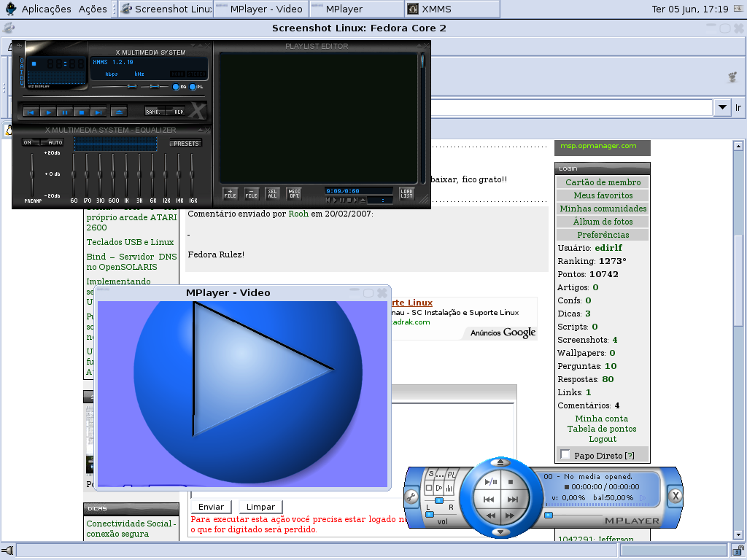Open MPlayer preferences wrench icon
Image resolution: width=747 pixels, height=560 pixels.
point(411,498)
